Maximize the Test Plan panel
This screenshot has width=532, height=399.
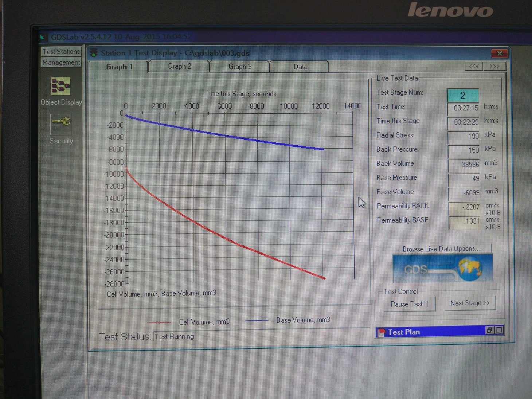[x=499, y=330]
